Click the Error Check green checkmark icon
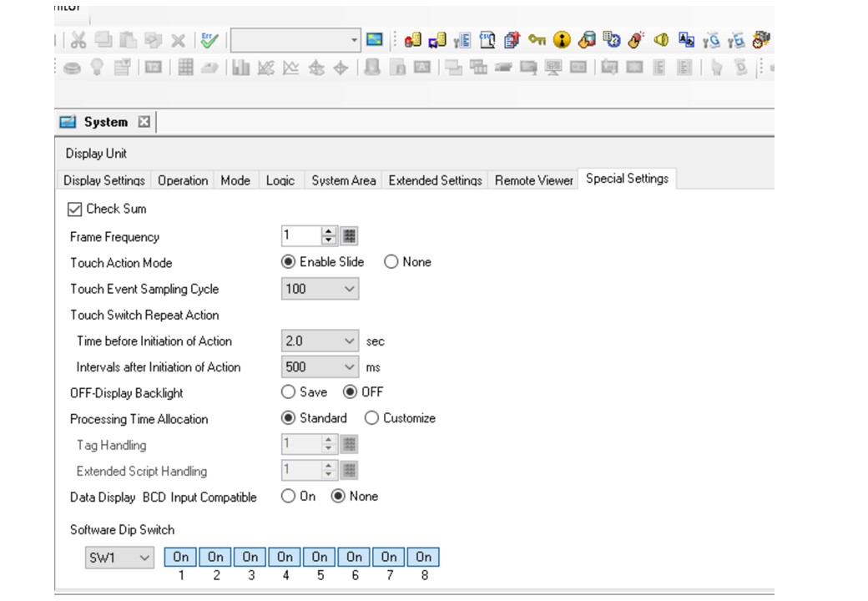868x601 pixels. coord(209,40)
